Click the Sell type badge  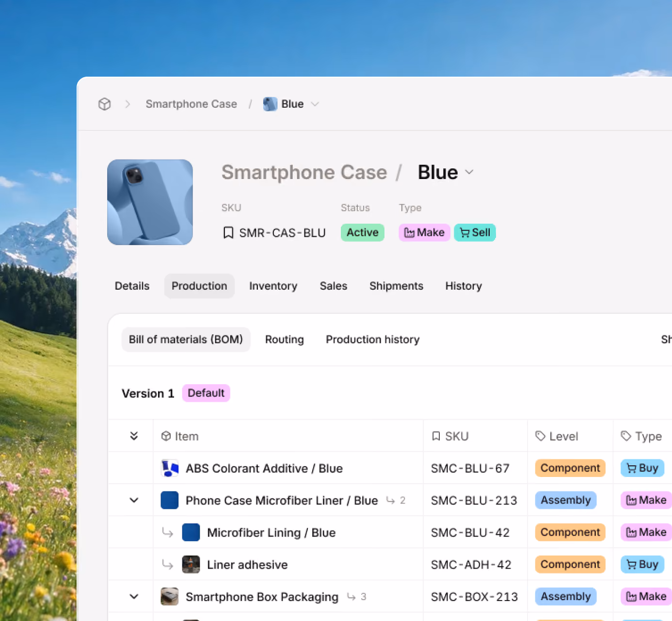click(x=475, y=233)
